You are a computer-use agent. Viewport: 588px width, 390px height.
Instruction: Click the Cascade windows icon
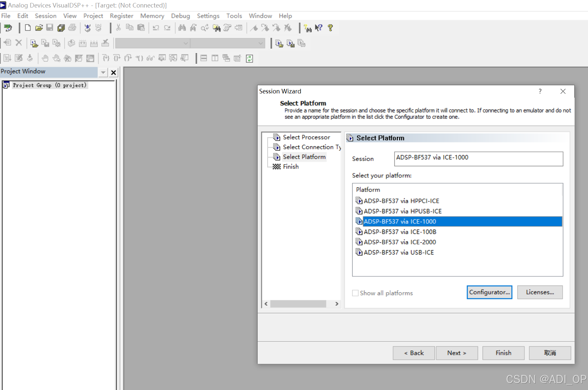tap(226, 58)
